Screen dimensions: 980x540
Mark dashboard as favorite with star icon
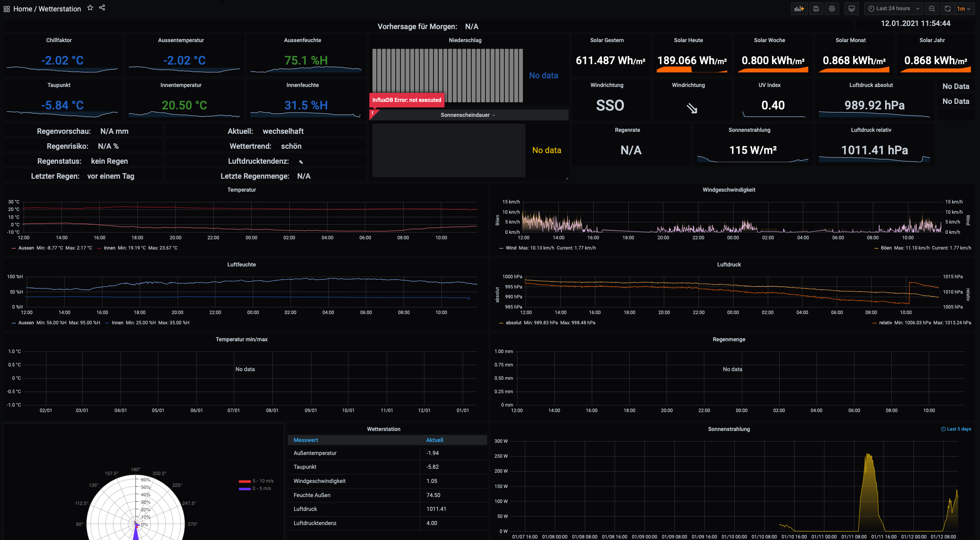(90, 8)
